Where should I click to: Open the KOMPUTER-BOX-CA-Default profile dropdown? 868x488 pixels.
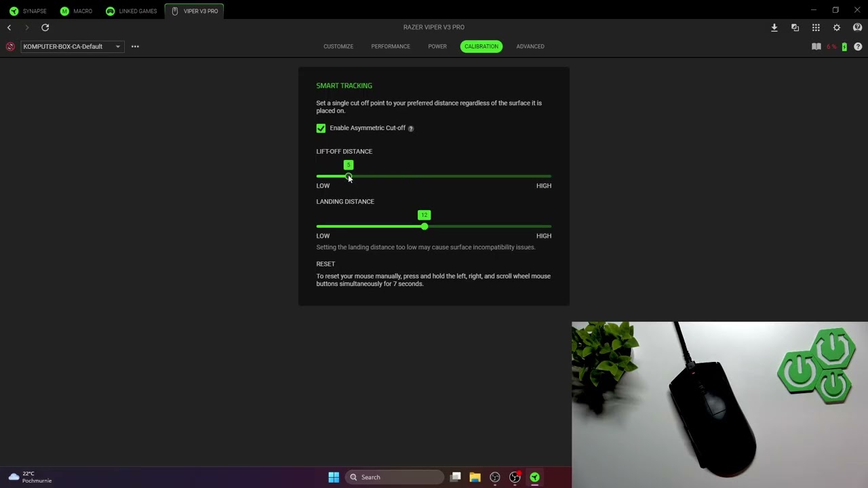(x=72, y=47)
